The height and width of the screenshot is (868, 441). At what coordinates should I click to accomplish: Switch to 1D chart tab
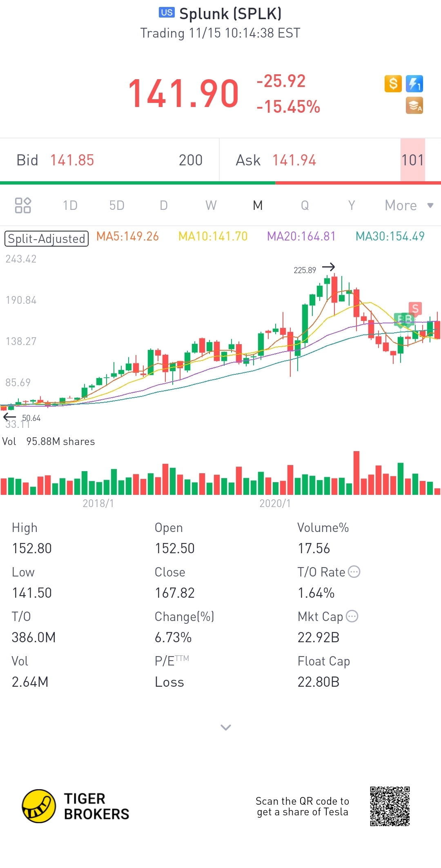coord(70,205)
